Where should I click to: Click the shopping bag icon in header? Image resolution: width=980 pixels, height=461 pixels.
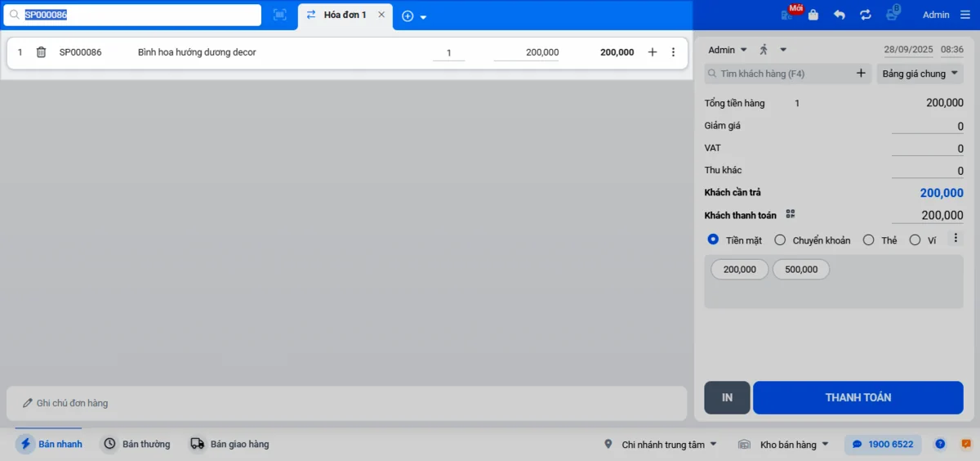813,15
